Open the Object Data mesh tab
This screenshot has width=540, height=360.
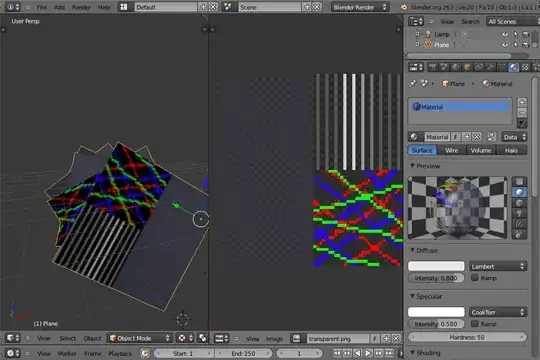[502, 67]
